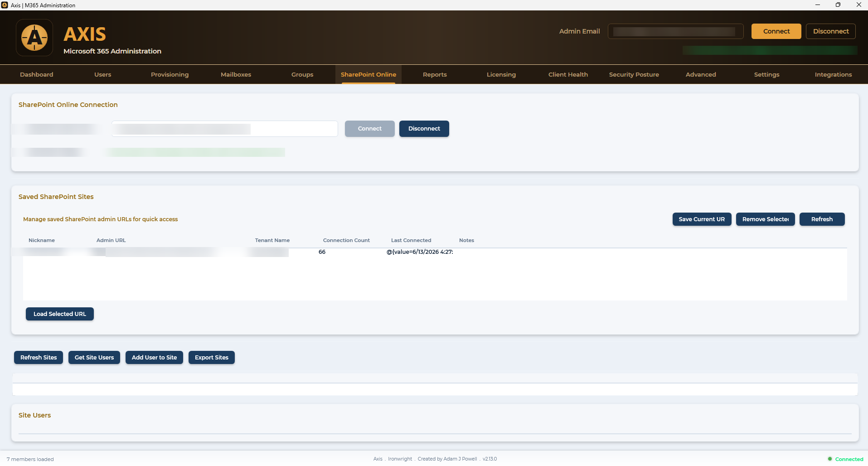Screen dimensions: 868x466
Task: Focus the Admin Email input field
Action: click(675, 31)
